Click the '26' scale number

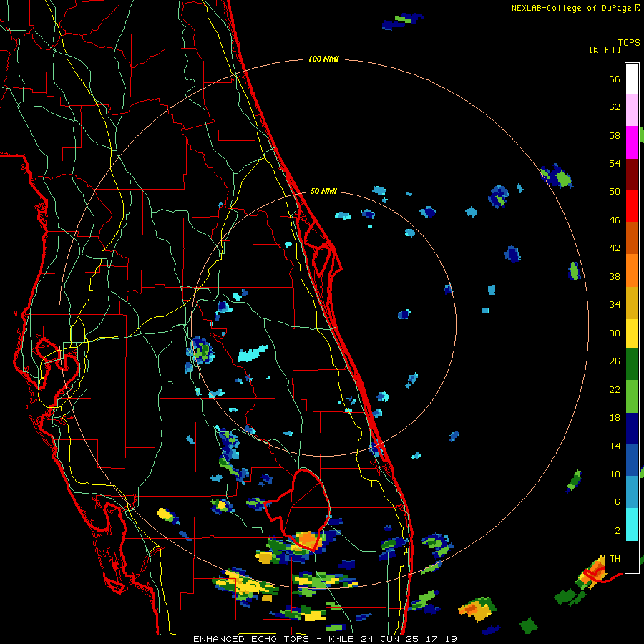click(615, 361)
